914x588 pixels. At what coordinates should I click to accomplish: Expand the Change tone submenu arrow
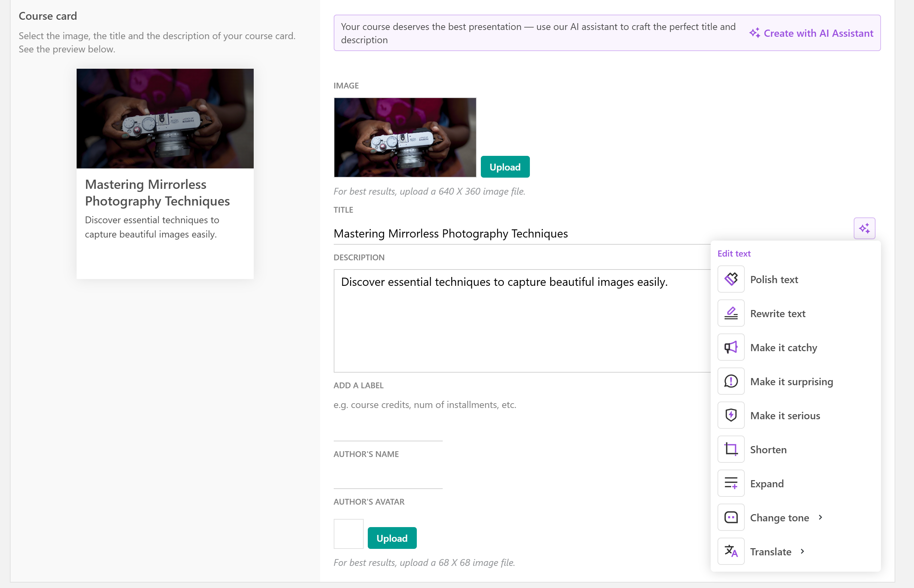(x=820, y=517)
